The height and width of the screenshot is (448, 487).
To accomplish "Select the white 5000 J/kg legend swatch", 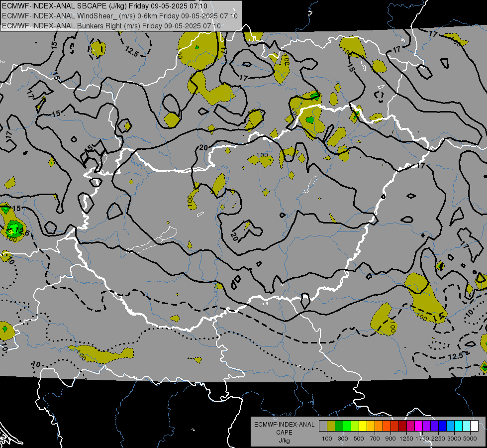I will 475,426.
